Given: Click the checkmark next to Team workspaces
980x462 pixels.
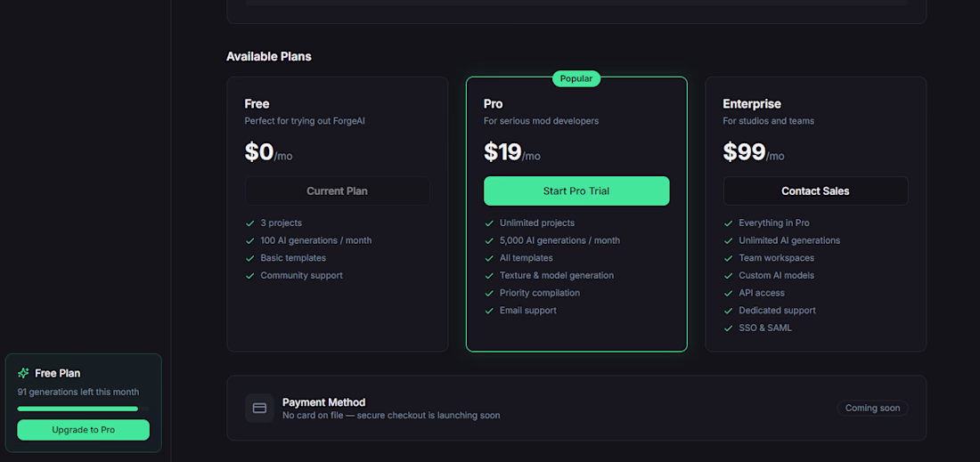Looking at the screenshot, I should click(x=728, y=258).
